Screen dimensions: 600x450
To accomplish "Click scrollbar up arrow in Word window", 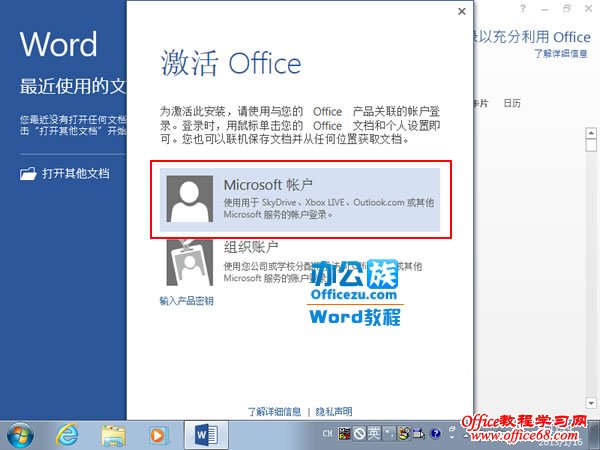I will 591,133.
